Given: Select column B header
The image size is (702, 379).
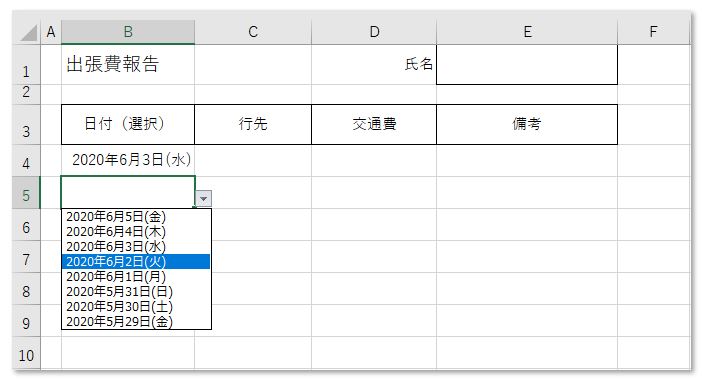Looking at the screenshot, I should coord(128,32).
